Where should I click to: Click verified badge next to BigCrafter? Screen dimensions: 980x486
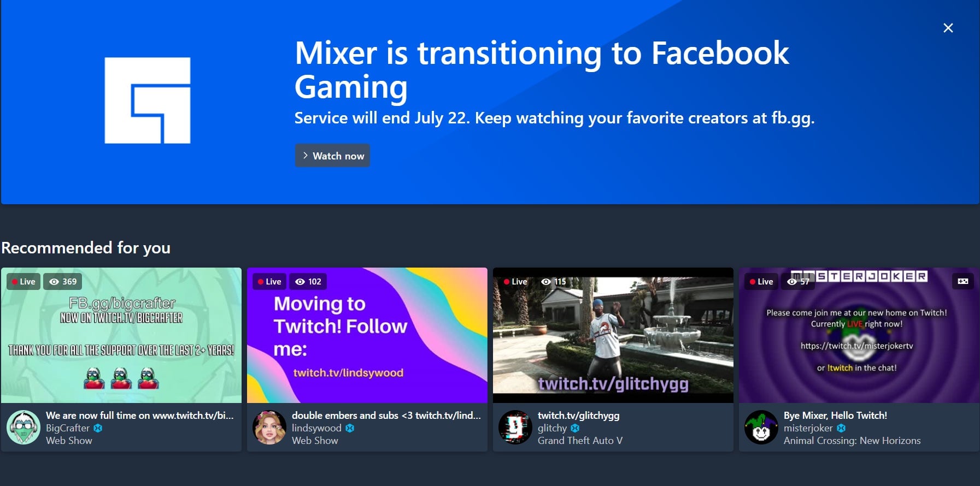click(98, 428)
